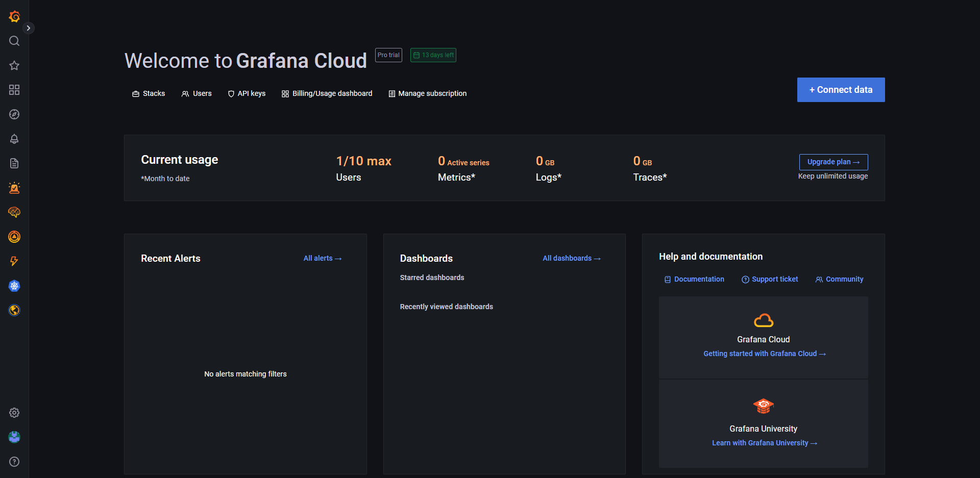This screenshot has height=478, width=980.
Task: Visit the Community link
Action: click(x=839, y=279)
